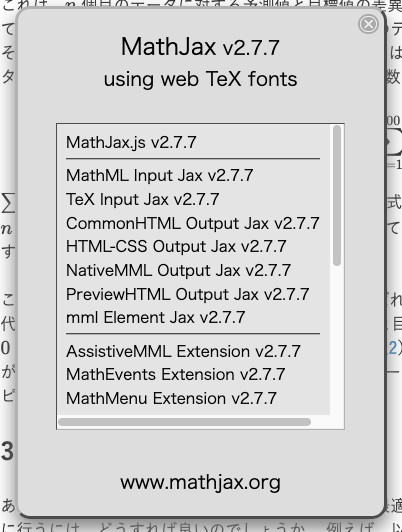This screenshot has height=532, width=402.
Task: Select CommonHTML Output Jax v2.7.7 line
Action: (x=193, y=223)
